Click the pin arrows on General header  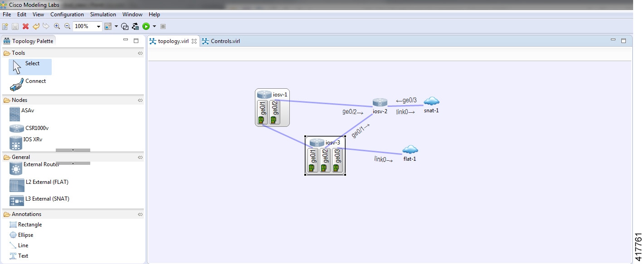tap(140, 158)
